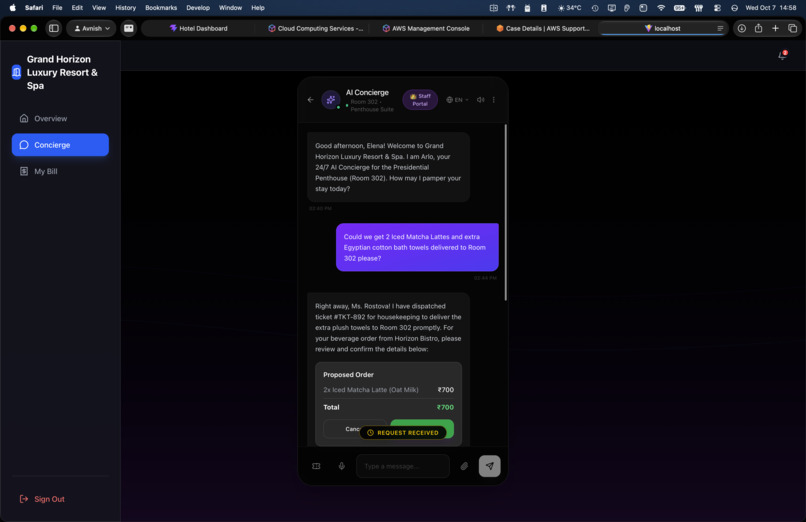
Task: Toggle the Safari sidebar button
Action: [53, 28]
